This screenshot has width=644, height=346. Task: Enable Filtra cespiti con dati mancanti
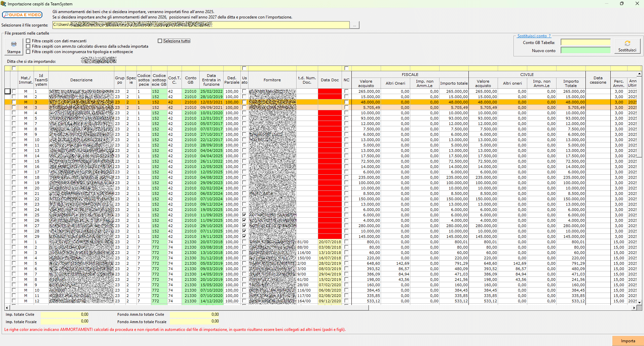point(28,41)
